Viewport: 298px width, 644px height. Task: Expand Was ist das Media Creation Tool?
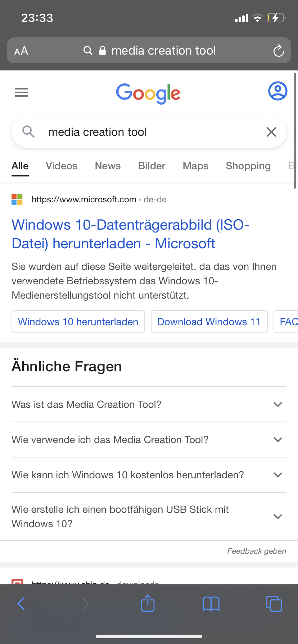[x=149, y=404]
